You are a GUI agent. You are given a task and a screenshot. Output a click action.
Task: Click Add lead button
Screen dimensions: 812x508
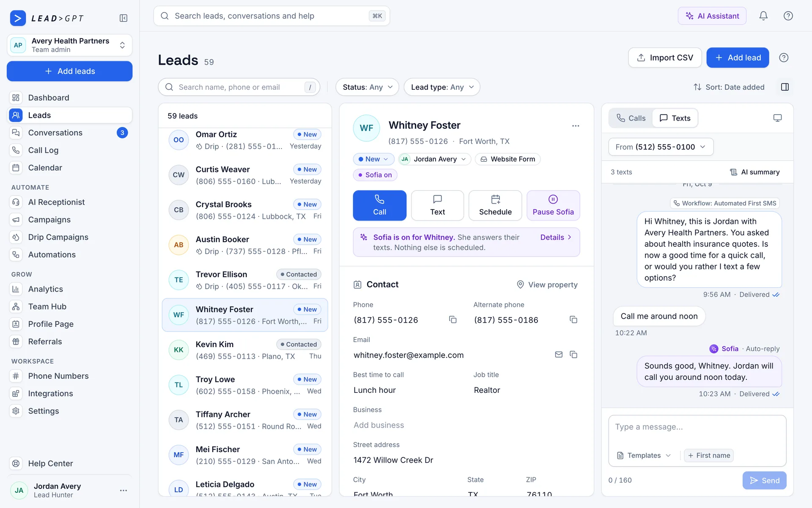point(738,58)
